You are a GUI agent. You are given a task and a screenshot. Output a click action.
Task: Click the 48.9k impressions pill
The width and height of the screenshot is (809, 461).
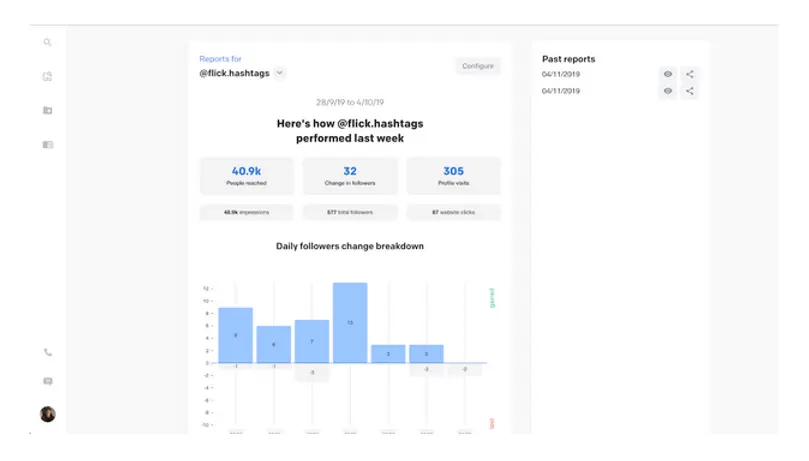(246, 212)
